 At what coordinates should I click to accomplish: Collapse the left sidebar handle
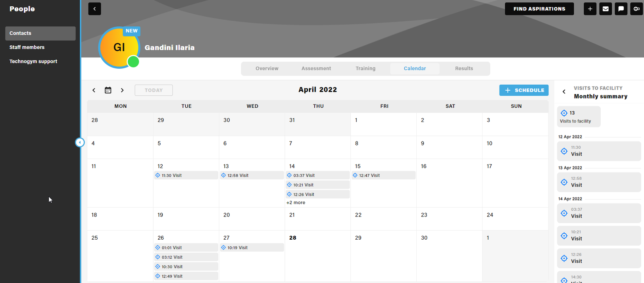[80, 142]
